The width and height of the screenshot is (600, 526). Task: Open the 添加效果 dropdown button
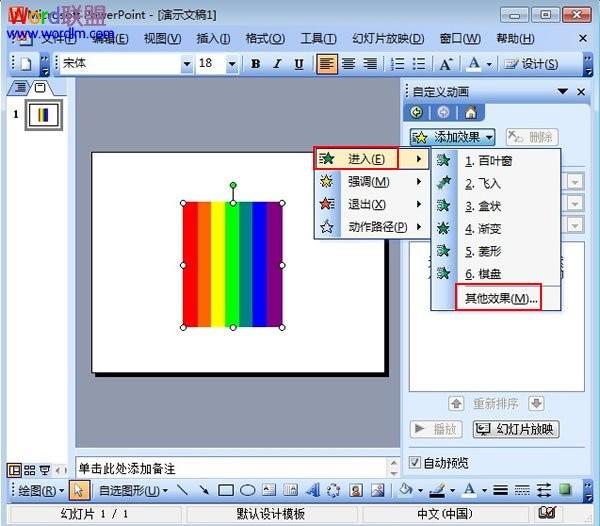[x=452, y=137]
